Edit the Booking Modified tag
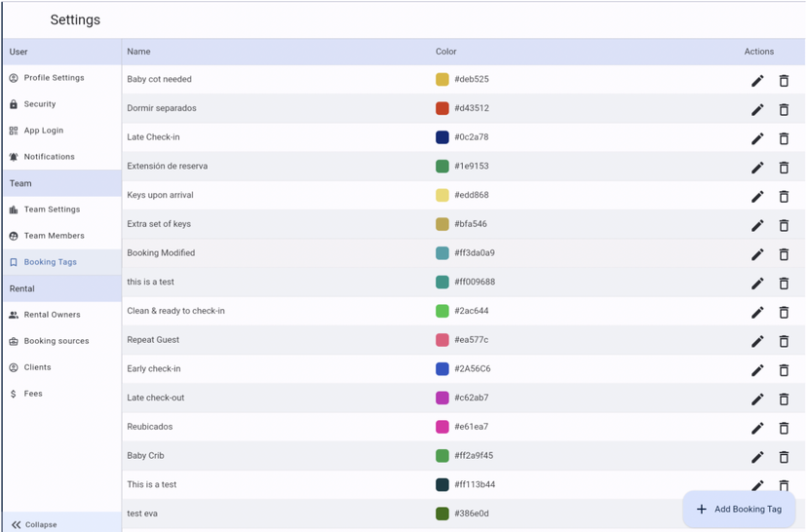The image size is (807, 532). pyautogui.click(x=757, y=254)
